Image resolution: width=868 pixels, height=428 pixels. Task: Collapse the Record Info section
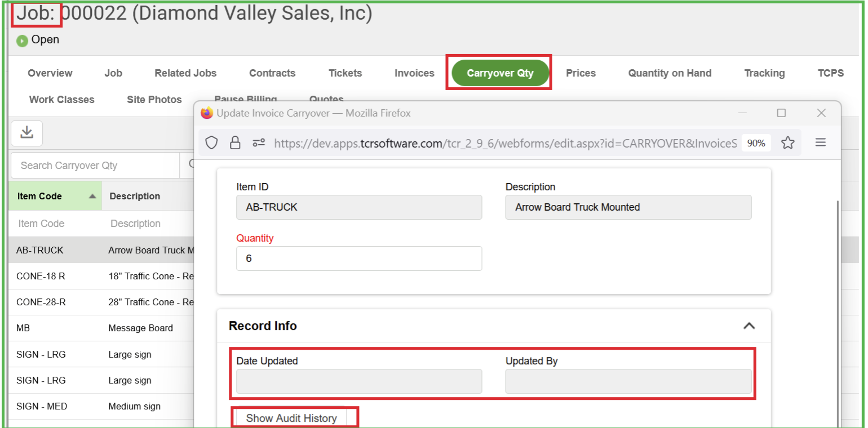pos(749,326)
